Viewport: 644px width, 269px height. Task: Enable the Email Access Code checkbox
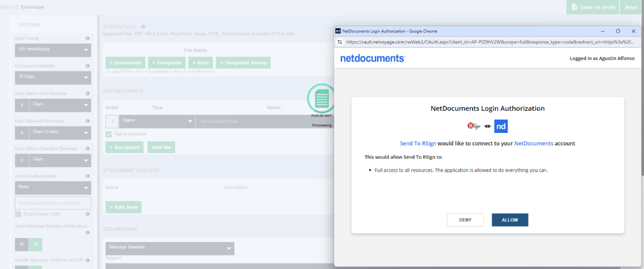(x=18, y=214)
